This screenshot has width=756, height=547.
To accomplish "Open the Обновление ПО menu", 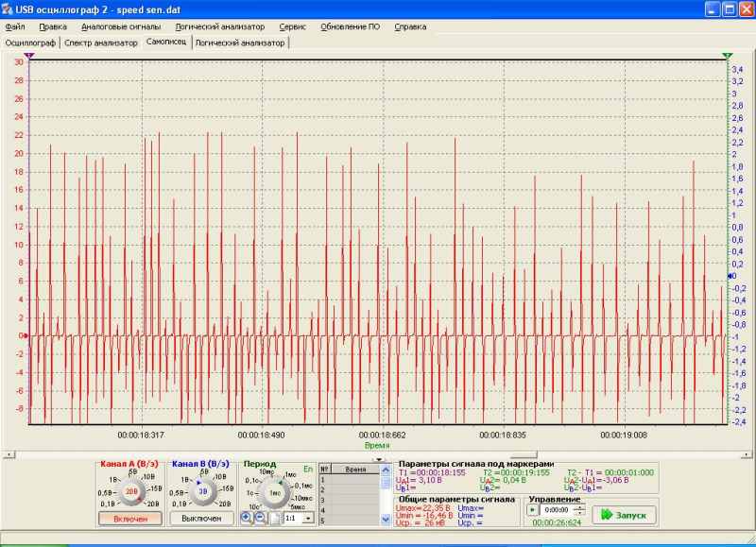I will [x=351, y=27].
